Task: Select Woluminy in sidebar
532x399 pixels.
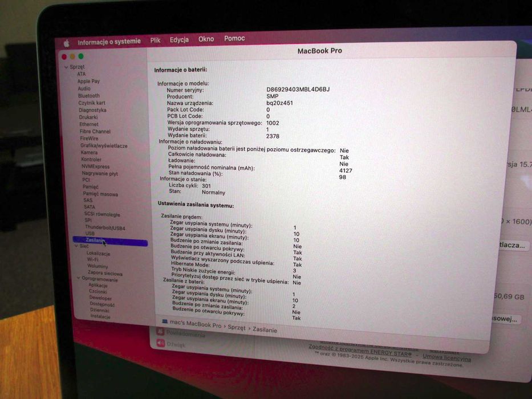Action: [x=98, y=266]
